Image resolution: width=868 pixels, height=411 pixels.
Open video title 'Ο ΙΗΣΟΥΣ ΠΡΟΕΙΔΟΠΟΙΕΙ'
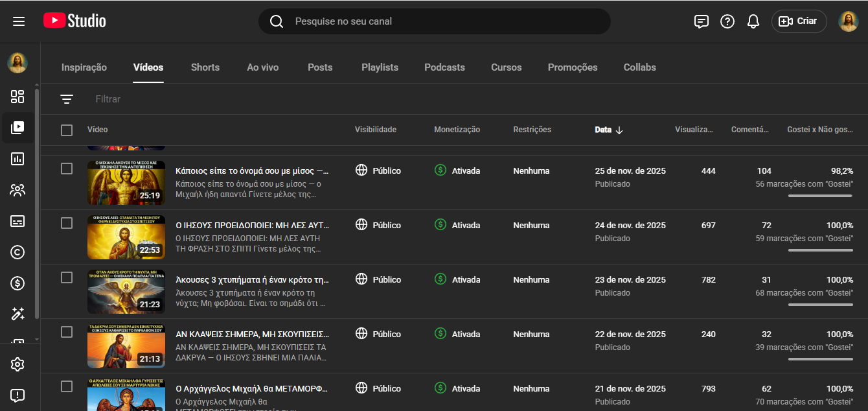pos(252,226)
